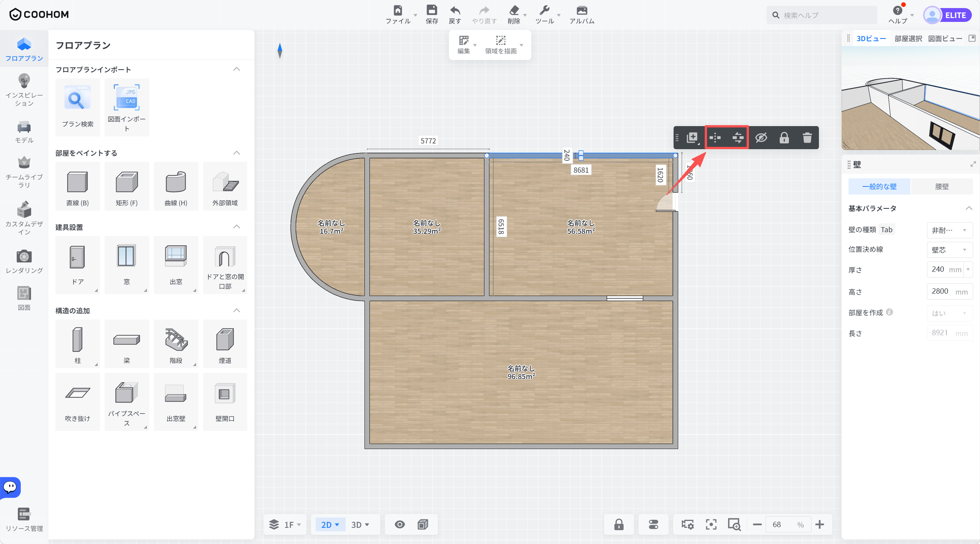Open the レンダリング sidebar section
980x544 pixels.
click(x=24, y=261)
